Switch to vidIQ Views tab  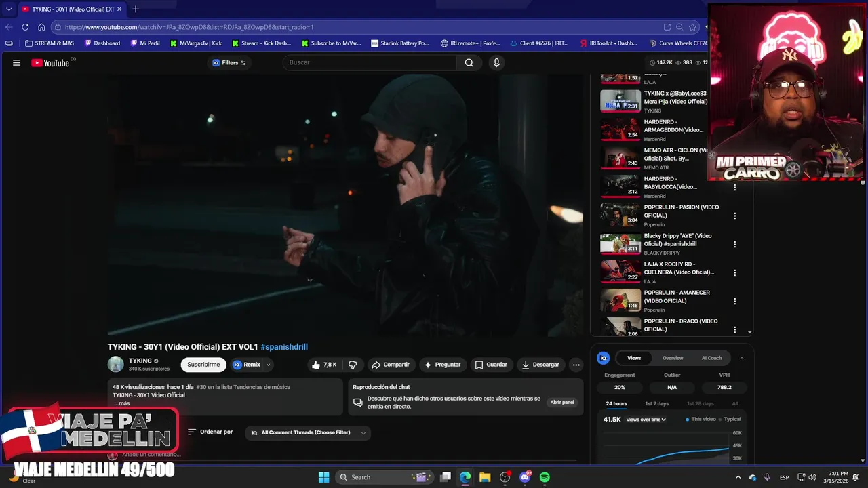(634, 358)
